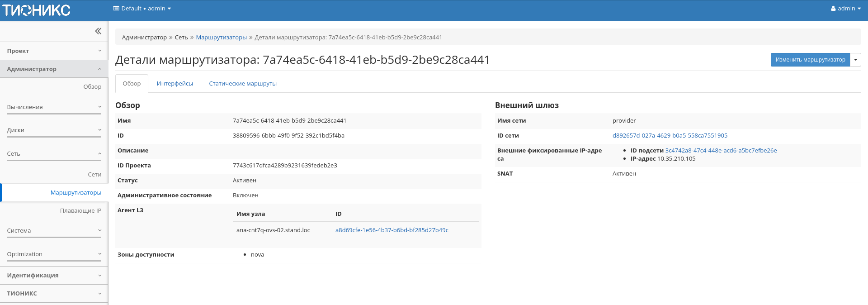Open the L3 agent ID link
Viewport: 868px width, 305px height.
click(392, 230)
